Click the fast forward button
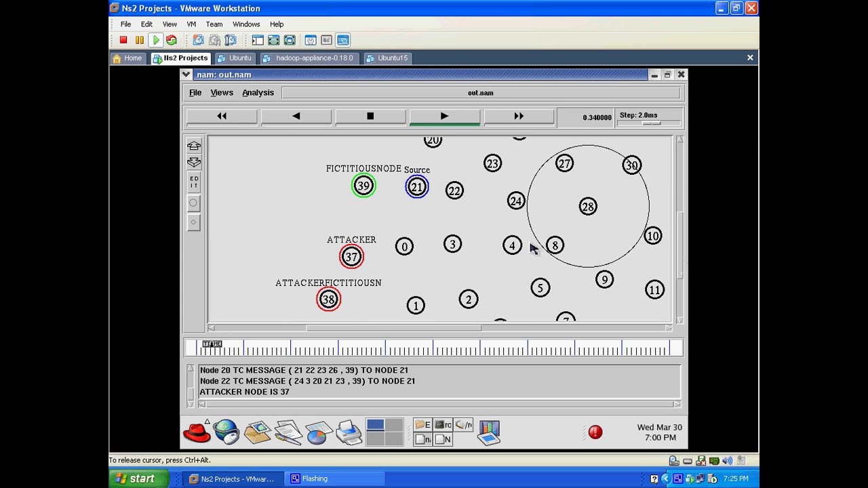Screen dimensions: 868x488 tap(519, 117)
